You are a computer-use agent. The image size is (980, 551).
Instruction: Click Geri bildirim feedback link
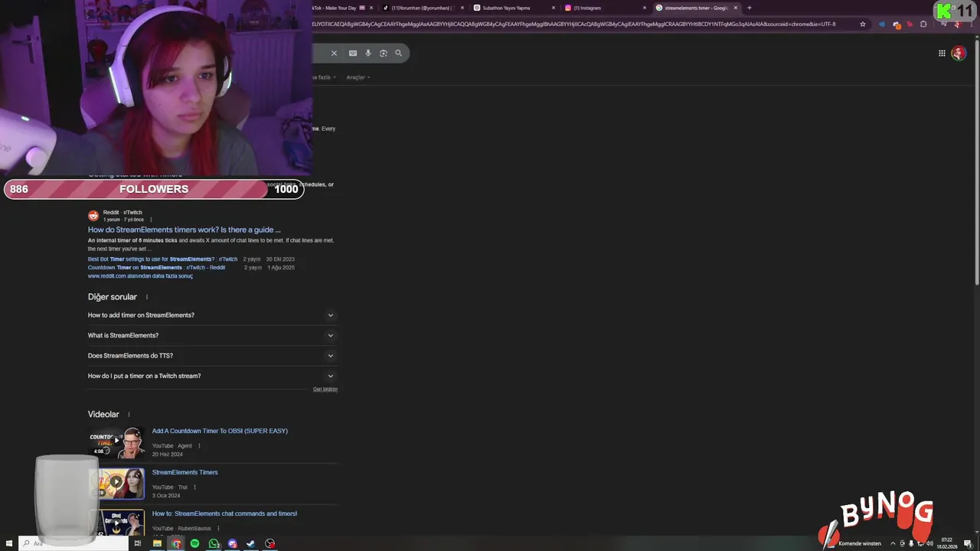(x=325, y=390)
